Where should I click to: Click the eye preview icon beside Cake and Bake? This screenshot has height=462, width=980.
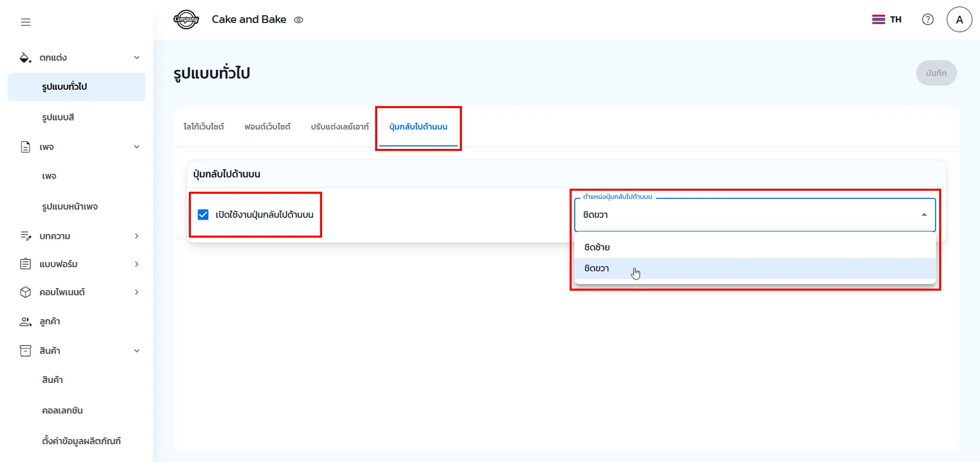[x=299, y=20]
